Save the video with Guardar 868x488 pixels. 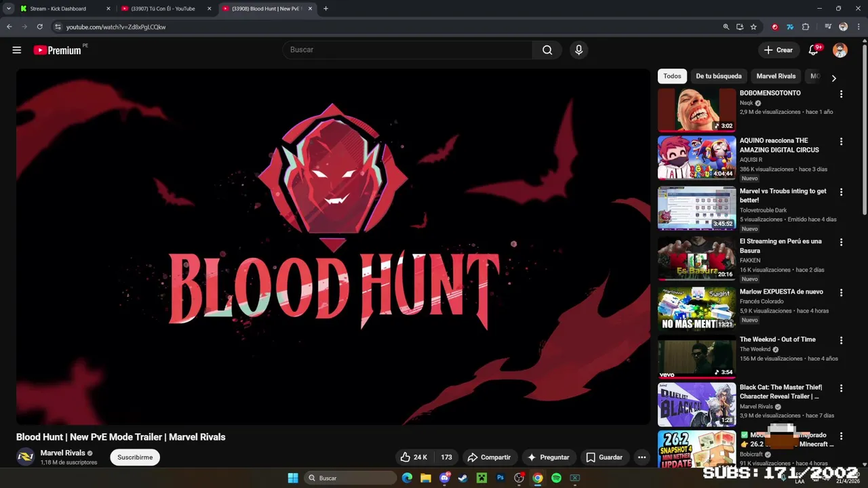[x=604, y=457]
